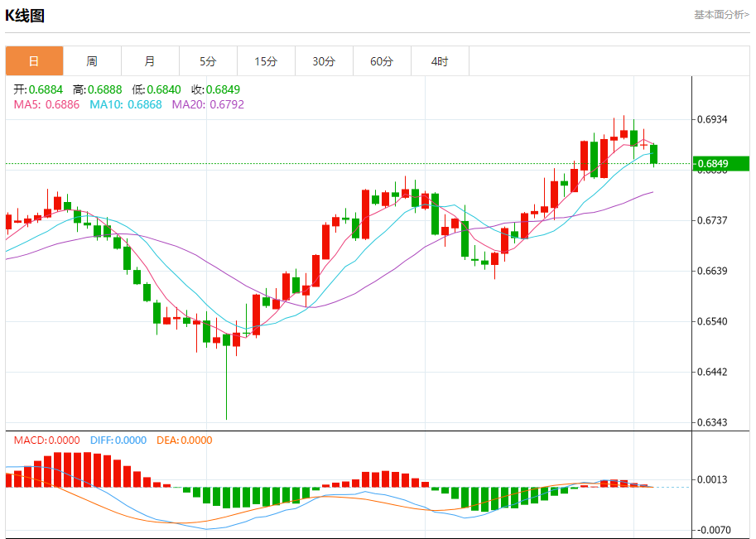This screenshot has width=756, height=539.
Task: Click the 0.6343 price axis label
Action: (x=712, y=422)
